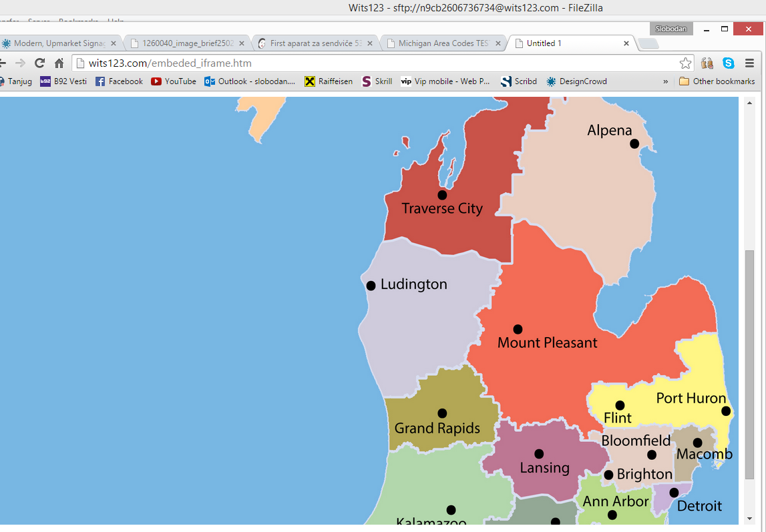The width and height of the screenshot is (766, 532).
Task: Click the Detroit city dot
Action: click(x=674, y=493)
